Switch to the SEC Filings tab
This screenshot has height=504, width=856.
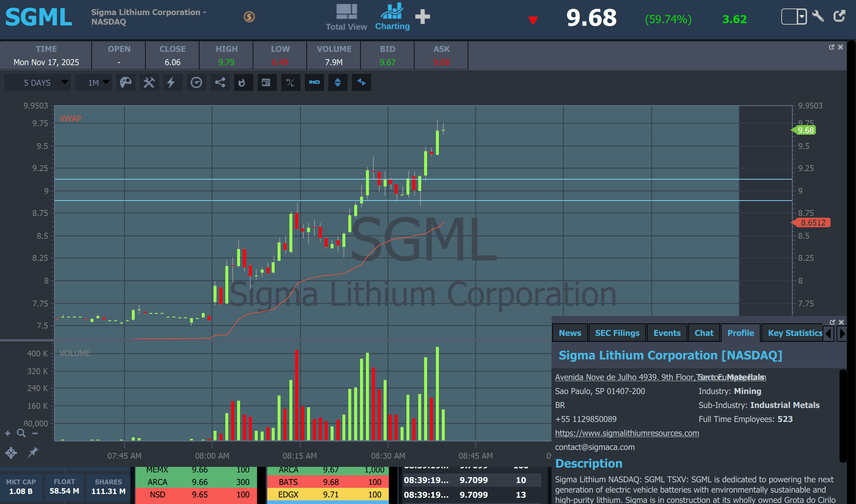(x=617, y=333)
